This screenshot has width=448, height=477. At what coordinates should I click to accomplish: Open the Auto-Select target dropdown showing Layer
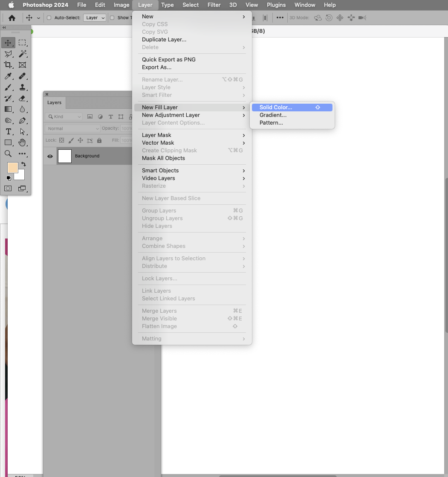[x=95, y=17]
